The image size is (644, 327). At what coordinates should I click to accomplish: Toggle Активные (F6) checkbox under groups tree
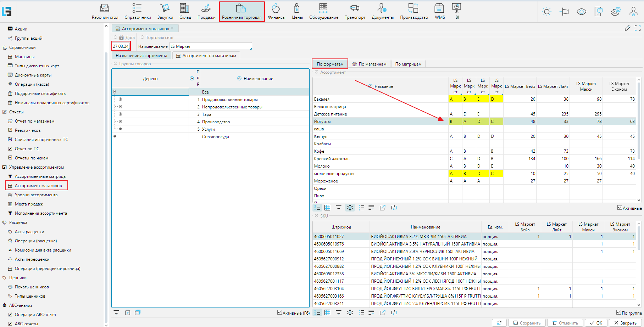tap(279, 312)
